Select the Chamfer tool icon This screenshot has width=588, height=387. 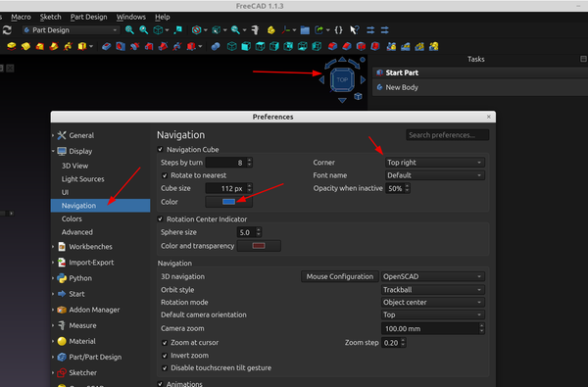click(x=347, y=46)
